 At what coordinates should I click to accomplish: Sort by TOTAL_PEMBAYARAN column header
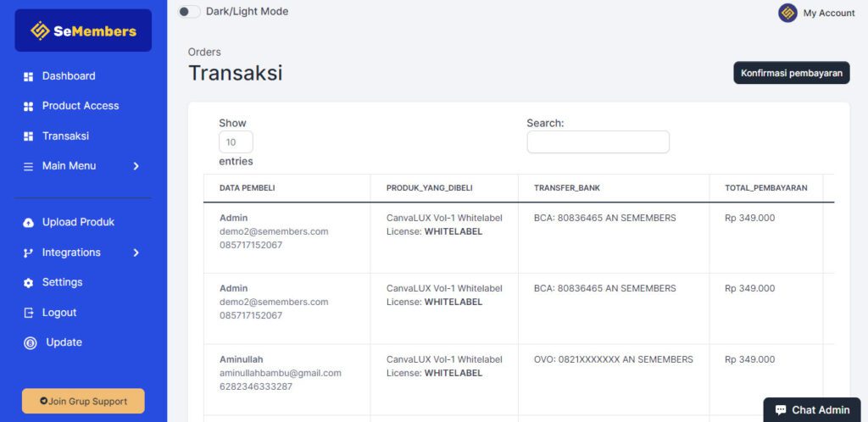(x=765, y=187)
